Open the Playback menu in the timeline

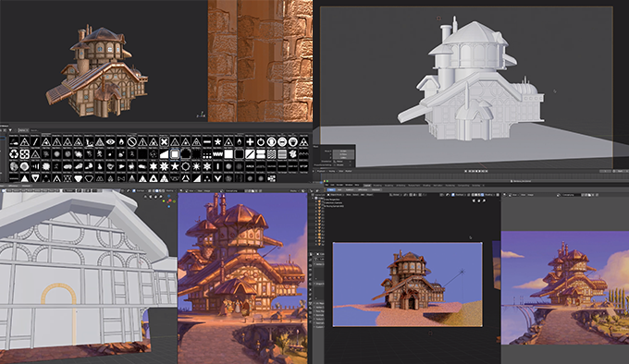click(321, 171)
